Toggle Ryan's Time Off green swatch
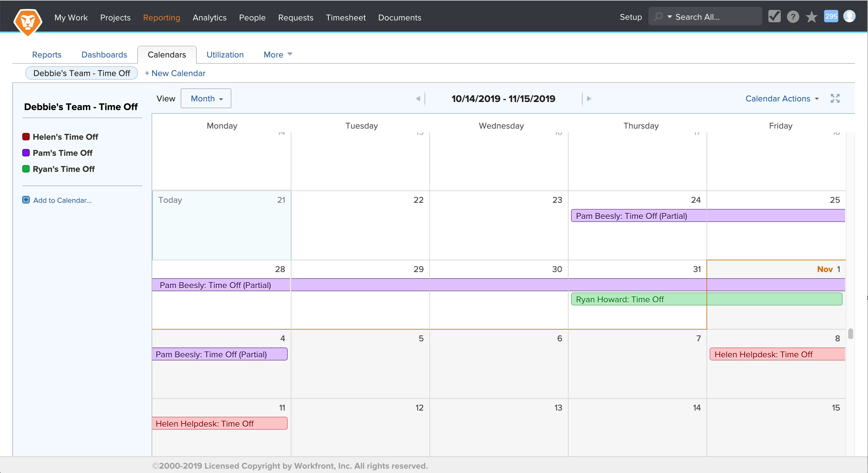Image resolution: width=868 pixels, height=473 pixels. 26,169
